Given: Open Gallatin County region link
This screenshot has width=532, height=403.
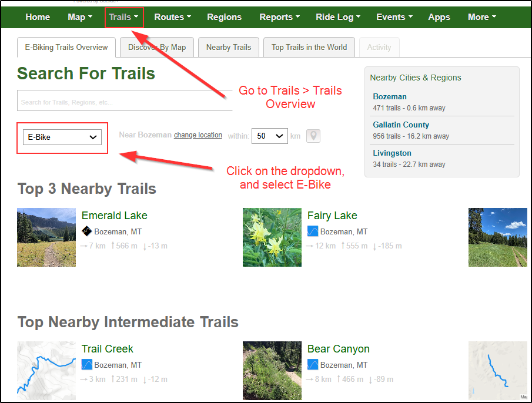Looking at the screenshot, I should coord(401,125).
